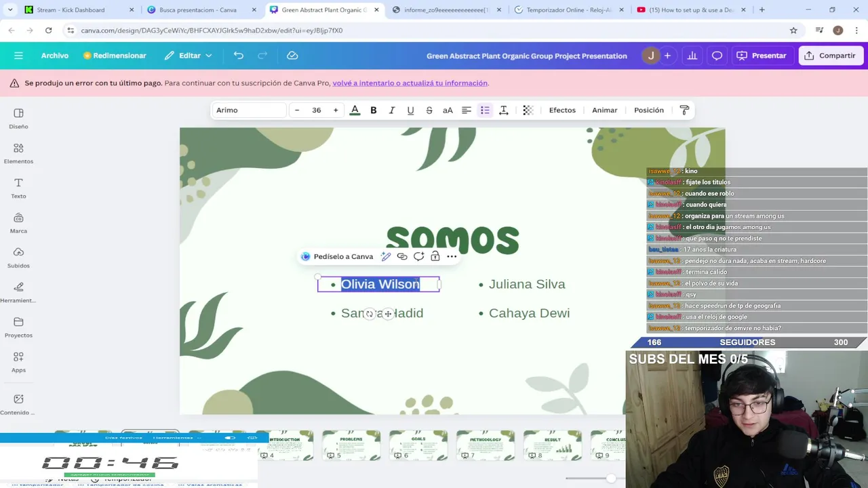
Task: Toggle bold formatting
Action: [373, 110]
